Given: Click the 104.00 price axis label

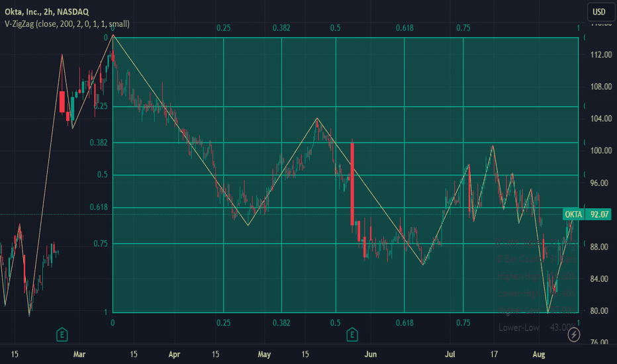Looking at the screenshot, I should click(601, 118).
